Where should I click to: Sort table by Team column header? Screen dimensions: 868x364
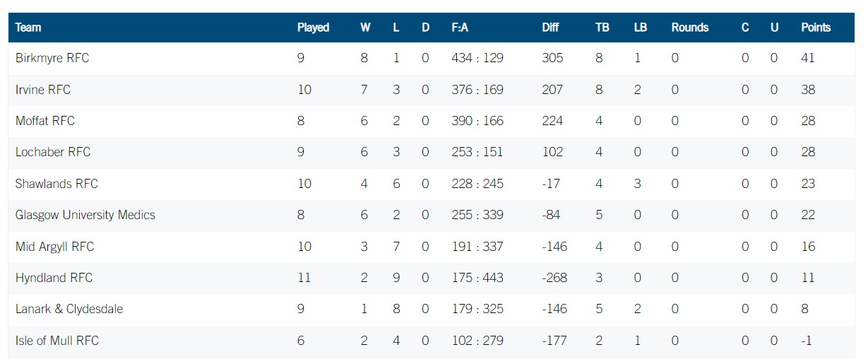(x=28, y=28)
